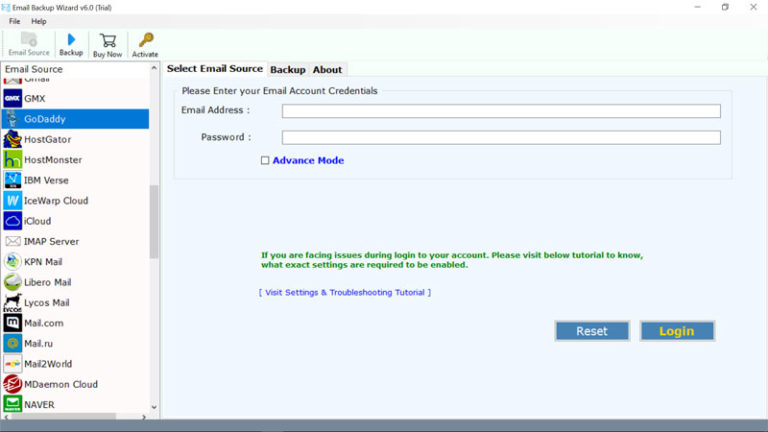Open Buy Now shopping cart icon

(108, 41)
